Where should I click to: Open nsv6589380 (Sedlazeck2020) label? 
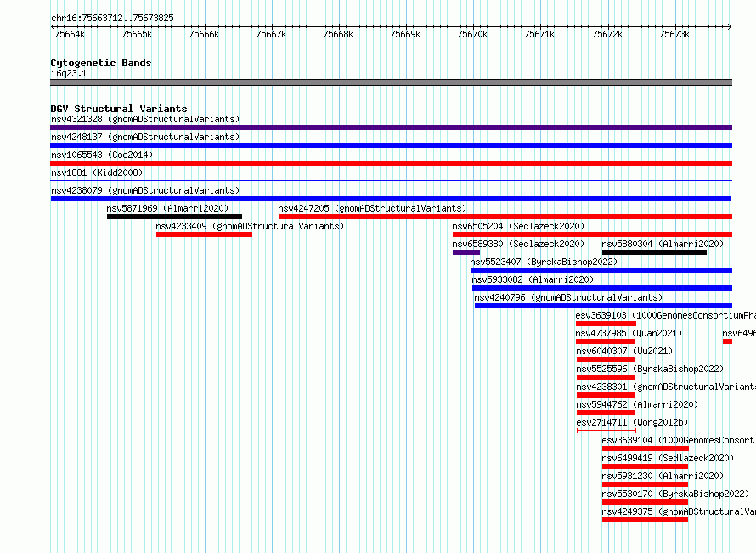[x=518, y=244]
